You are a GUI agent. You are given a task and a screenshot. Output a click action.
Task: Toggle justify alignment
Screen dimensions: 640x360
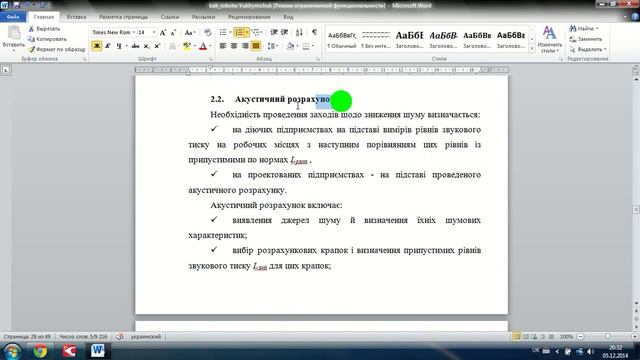pos(256,46)
